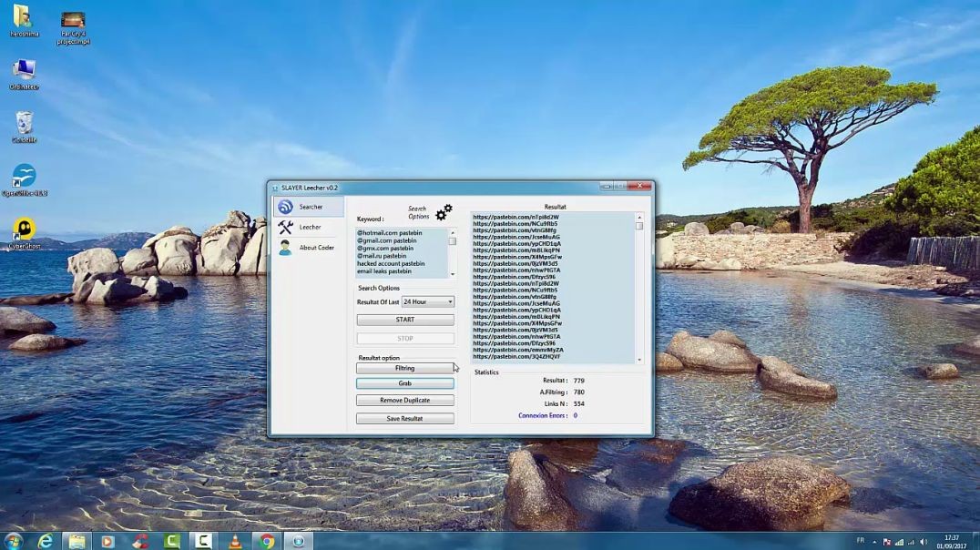Screen dimensions: 980x550
Task: Click the FR language indicator
Action: (x=861, y=541)
